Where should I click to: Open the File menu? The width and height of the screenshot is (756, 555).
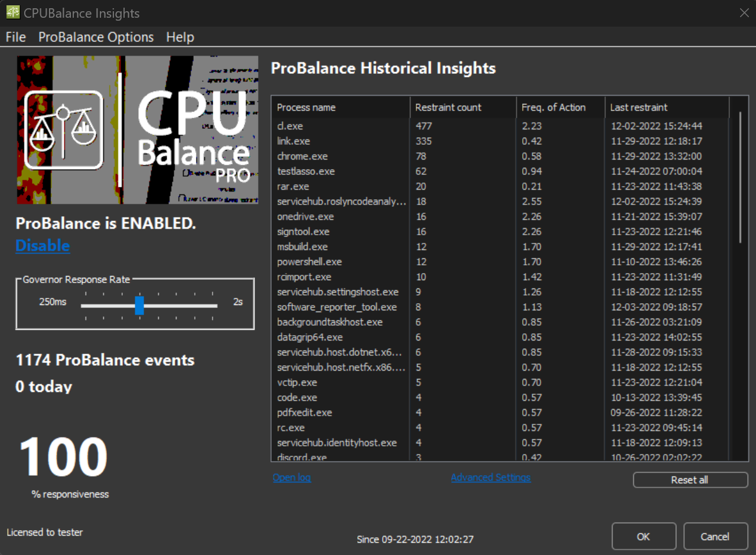pyautogui.click(x=16, y=37)
